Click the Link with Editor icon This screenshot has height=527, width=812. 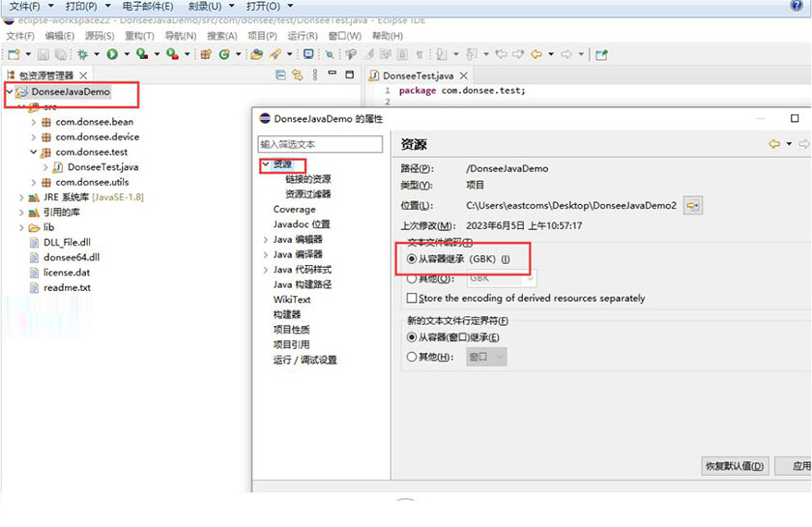coord(298,75)
